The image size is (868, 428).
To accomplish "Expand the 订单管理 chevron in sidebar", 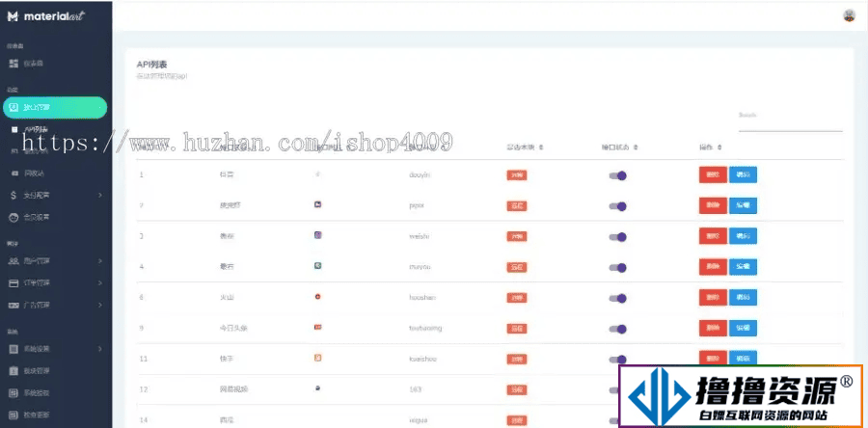I will click(x=100, y=283).
